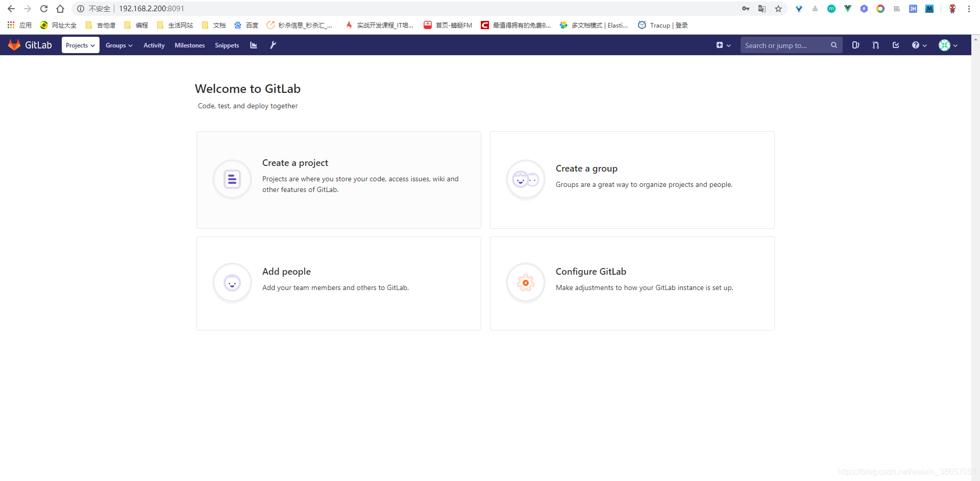
Task: Reload the current page
Action: pos(44,9)
